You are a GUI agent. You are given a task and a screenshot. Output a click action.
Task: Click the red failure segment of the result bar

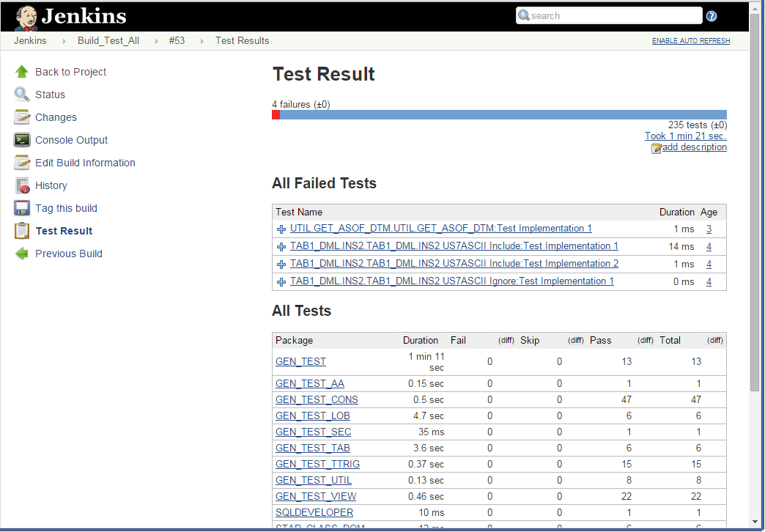tap(276, 114)
